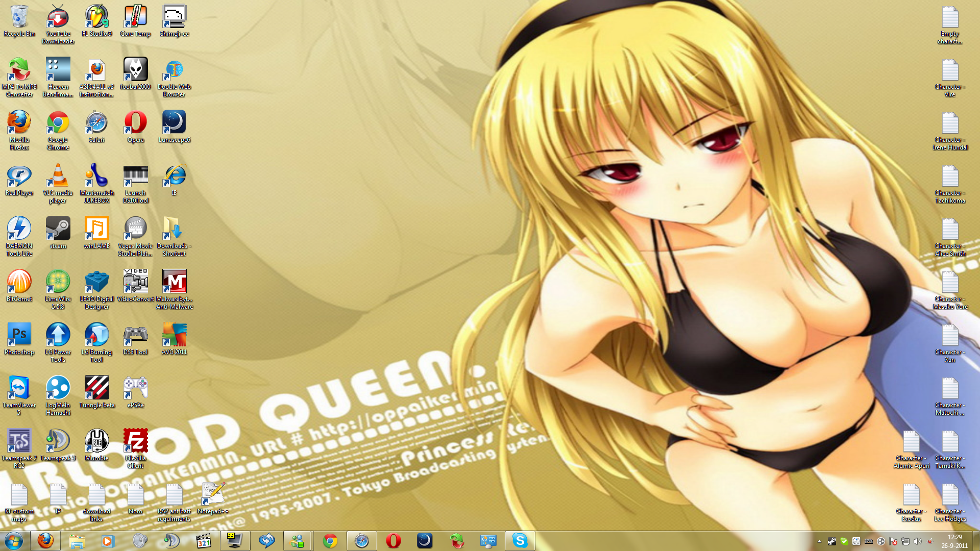Select 'Character - Exodus' file
The height and width of the screenshot is (551, 980).
click(x=912, y=502)
